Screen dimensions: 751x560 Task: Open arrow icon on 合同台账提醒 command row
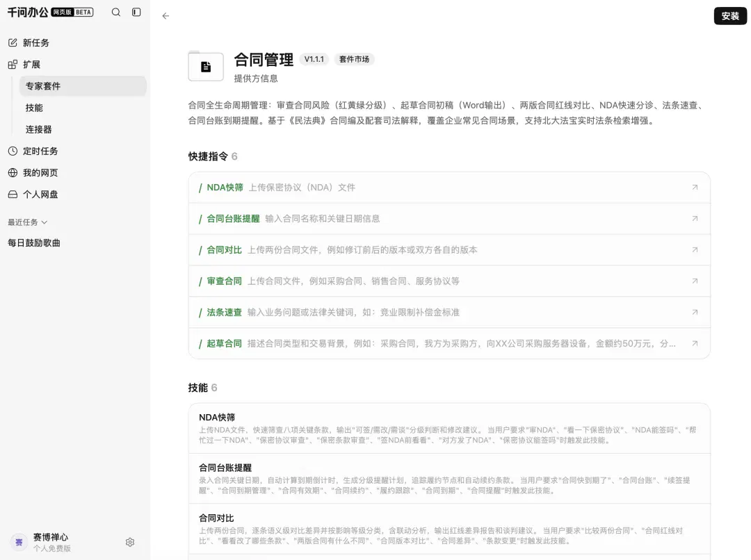tap(695, 218)
